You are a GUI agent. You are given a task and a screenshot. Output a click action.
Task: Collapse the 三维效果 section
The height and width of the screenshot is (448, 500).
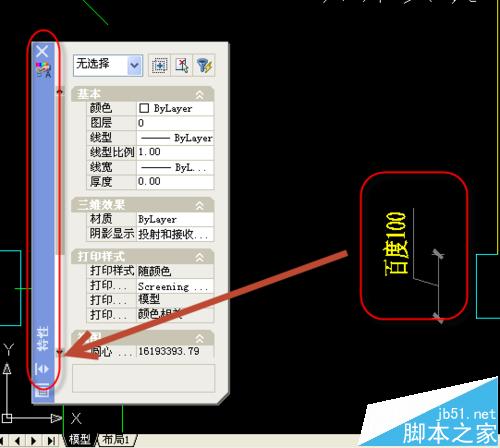[x=200, y=205]
